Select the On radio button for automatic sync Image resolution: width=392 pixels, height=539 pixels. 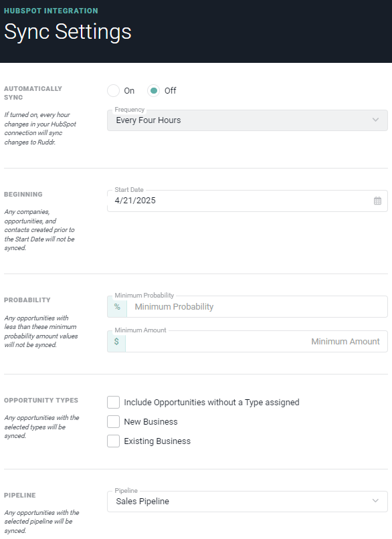pos(113,91)
